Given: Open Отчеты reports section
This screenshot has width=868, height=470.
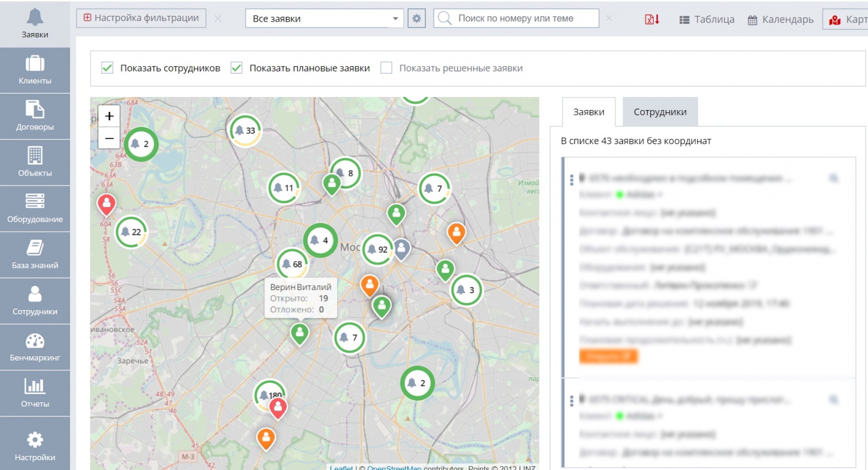Looking at the screenshot, I should [x=35, y=393].
